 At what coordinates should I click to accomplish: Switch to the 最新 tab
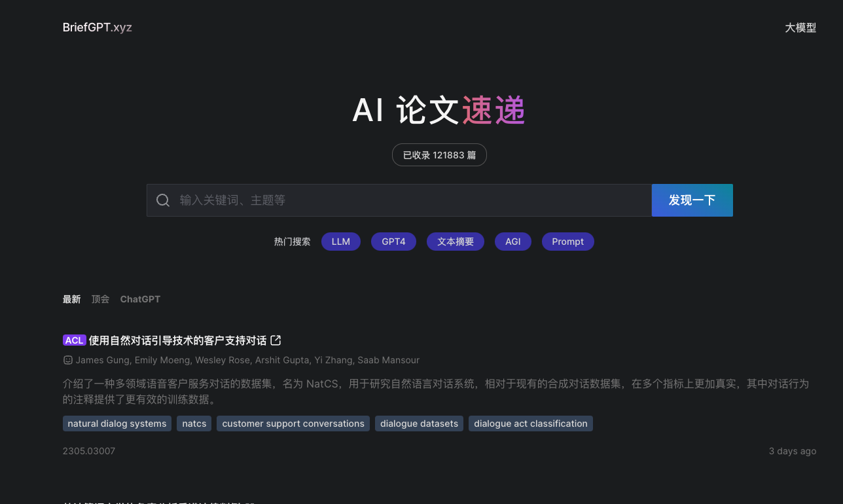tap(72, 299)
